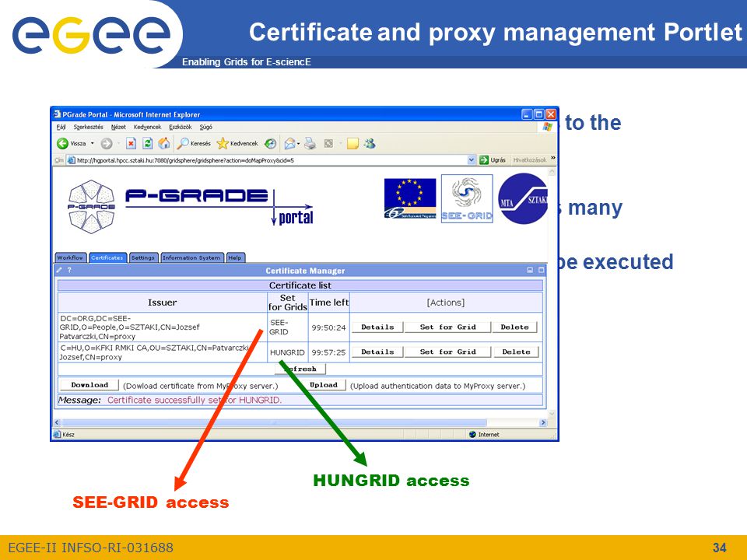Click the forward navigation arrow icon
The image size is (747, 560).
[107, 143]
